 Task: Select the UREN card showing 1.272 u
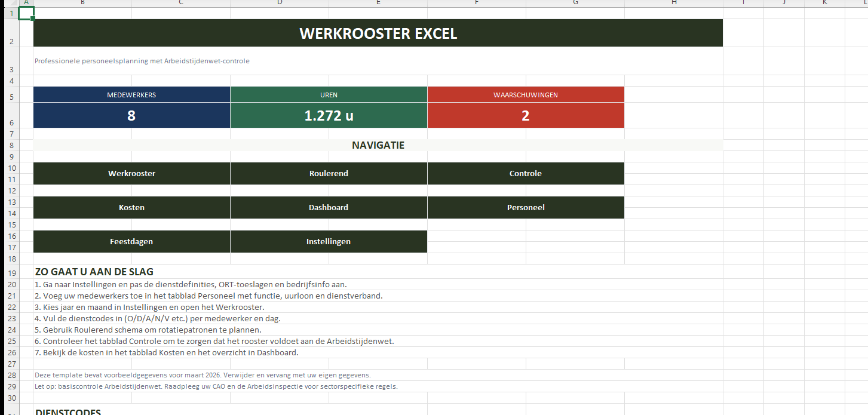[x=329, y=115]
